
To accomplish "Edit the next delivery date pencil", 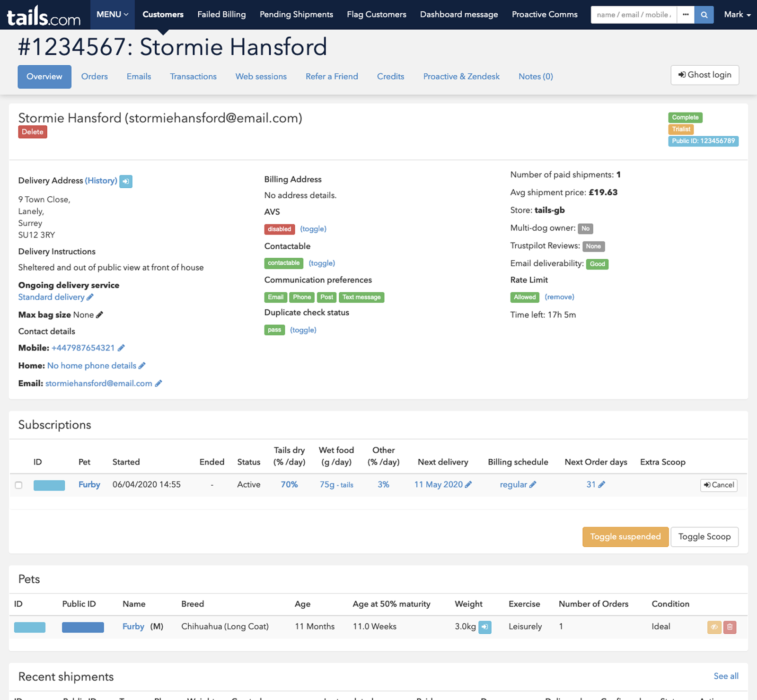I will point(468,485).
